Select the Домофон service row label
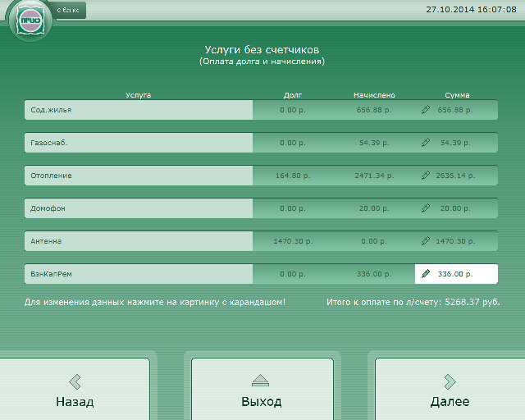This screenshot has width=525, height=420. pyautogui.click(x=139, y=208)
